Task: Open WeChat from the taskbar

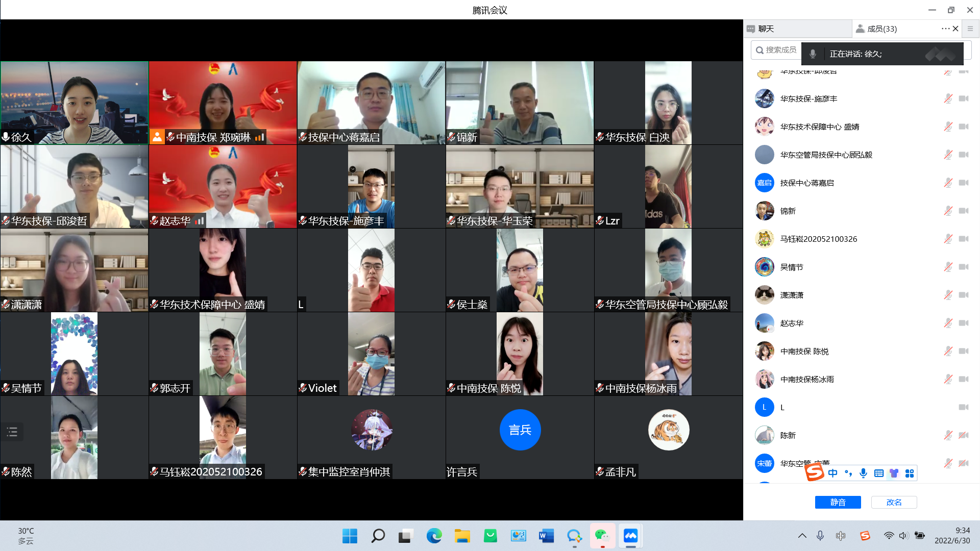Action: 602,536
